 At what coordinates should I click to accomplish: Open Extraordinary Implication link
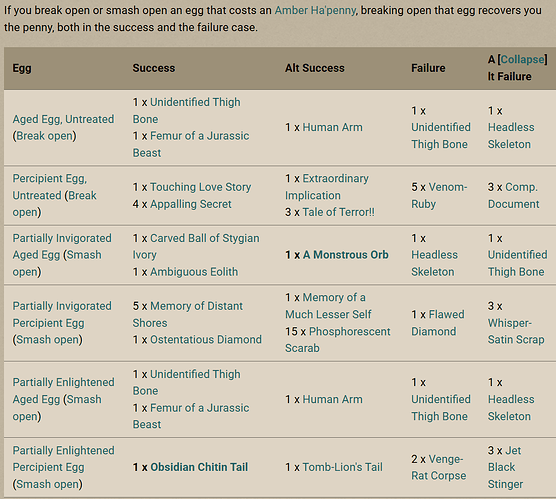click(327, 187)
